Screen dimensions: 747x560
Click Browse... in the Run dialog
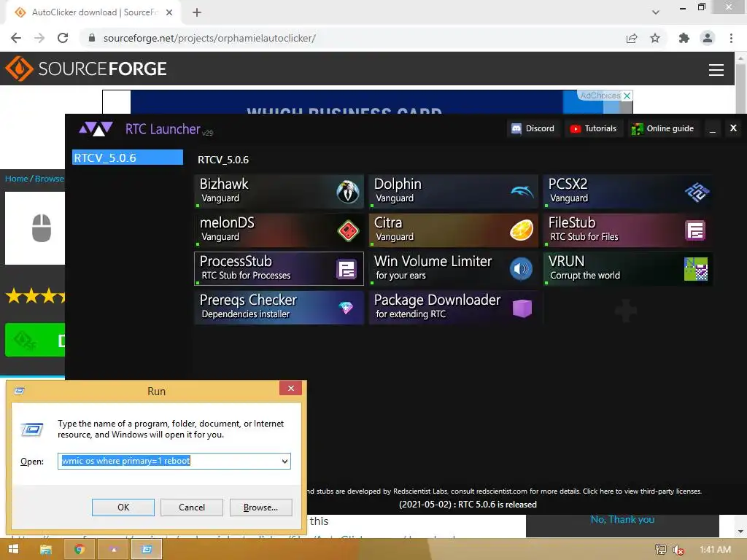[260, 507]
